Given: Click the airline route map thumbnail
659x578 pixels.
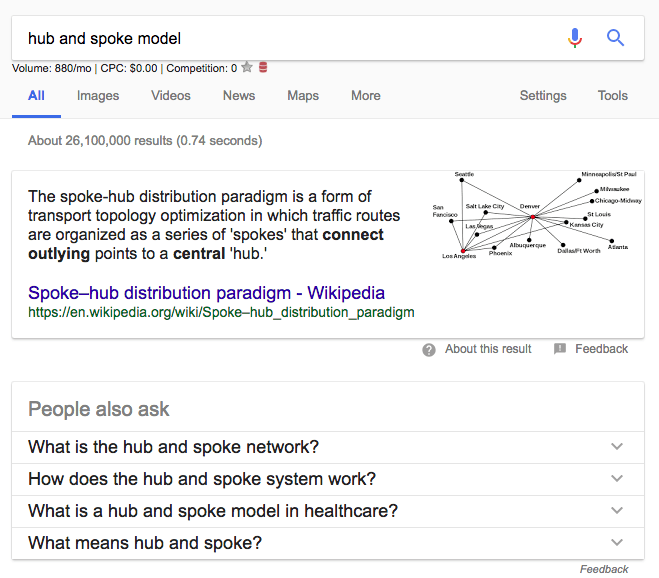Looking at the screenshot, I should click(536, 215).
